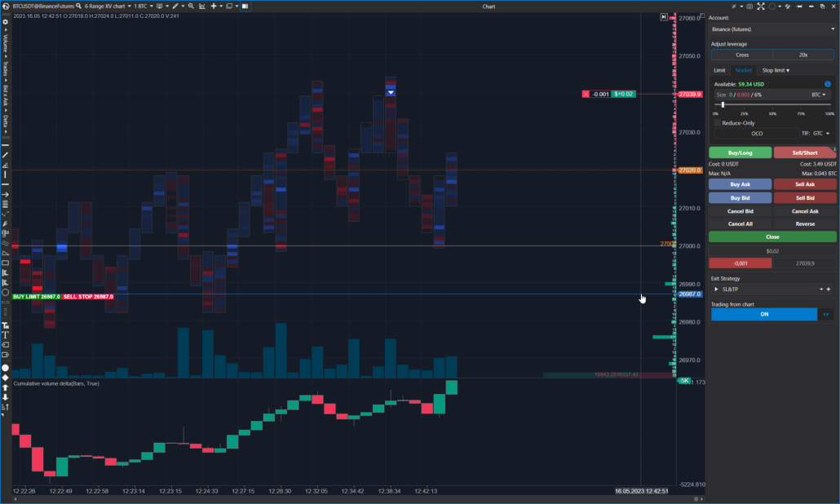Open the Stop limit order tab
This screenshot has height=504, width=840.
[776, 70]
